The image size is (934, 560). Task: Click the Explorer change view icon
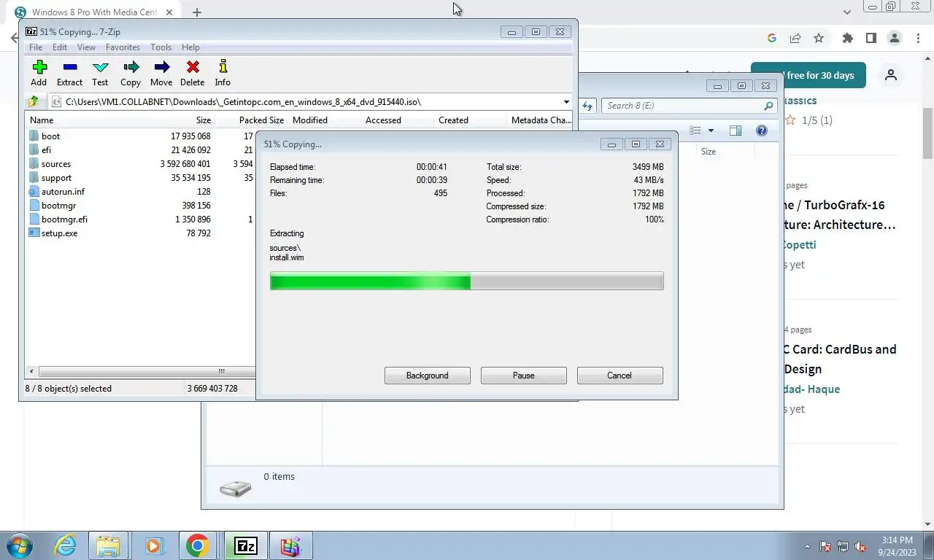click(x=695, y=131)
